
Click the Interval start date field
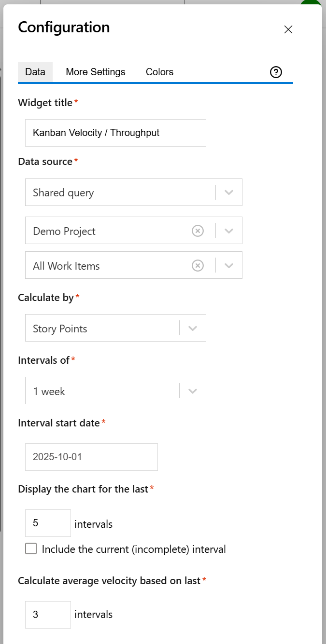point(91,457)
